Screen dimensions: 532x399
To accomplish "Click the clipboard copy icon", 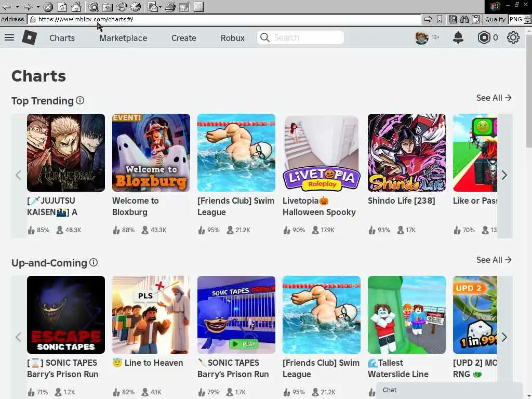I will click(476, 19).
